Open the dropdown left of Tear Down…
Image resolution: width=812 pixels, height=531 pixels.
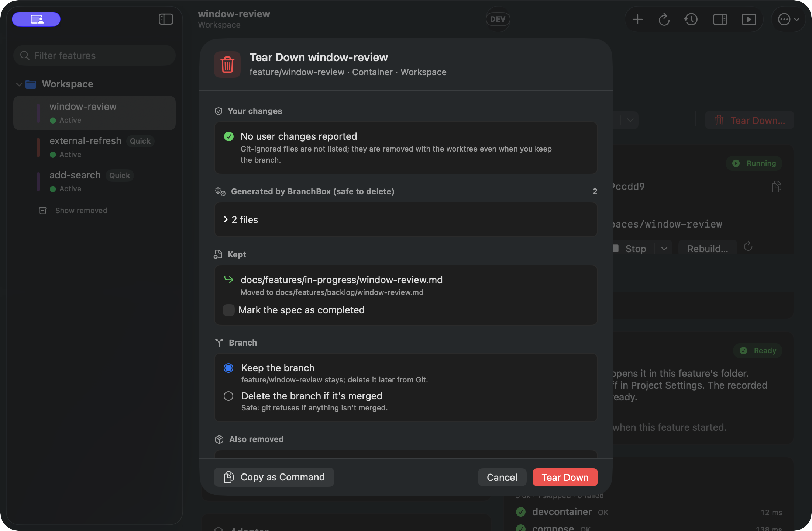click(630, 120)
